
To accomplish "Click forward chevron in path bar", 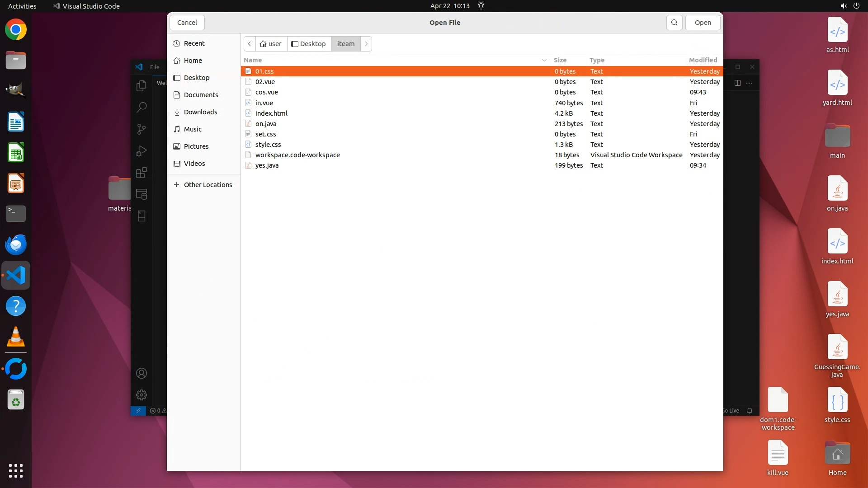I will (366, 44).
